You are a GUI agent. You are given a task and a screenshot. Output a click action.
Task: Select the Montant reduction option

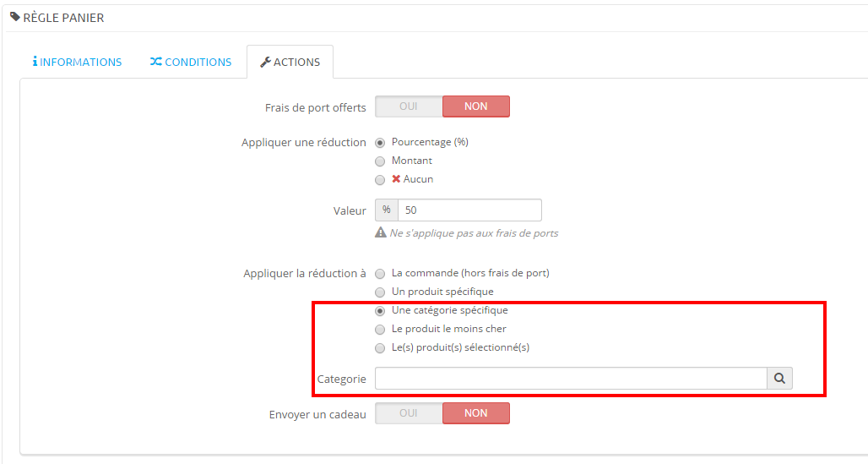(x=380, y=161)
